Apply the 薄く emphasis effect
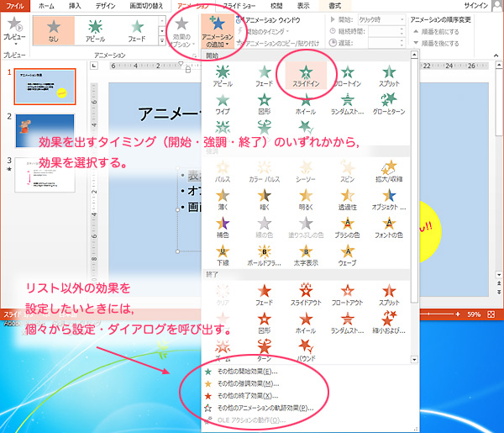Image resolution: width=504 pixels, height=433 pixels. (x=223, y=199)
